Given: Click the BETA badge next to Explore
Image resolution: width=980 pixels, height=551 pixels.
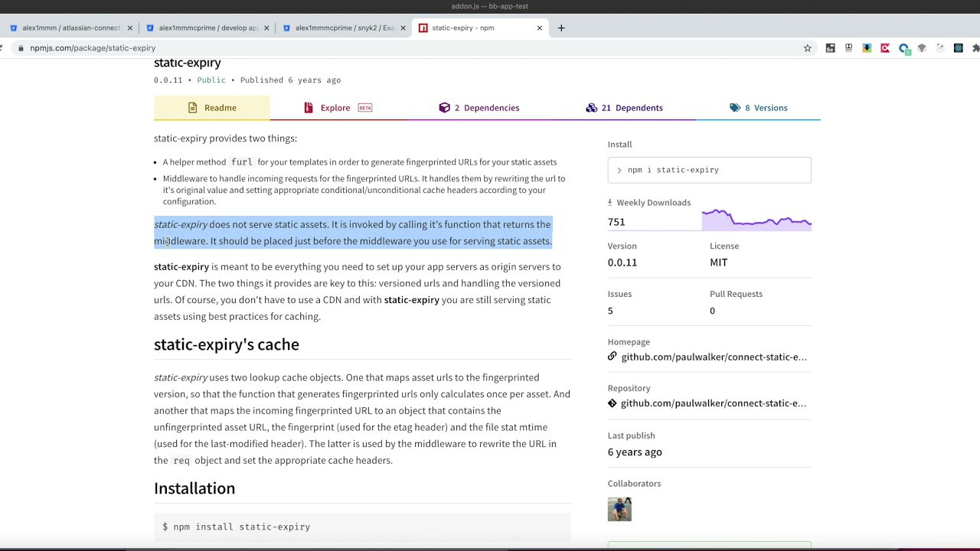Looking at the screenshot, I should [x=365, y=108].
